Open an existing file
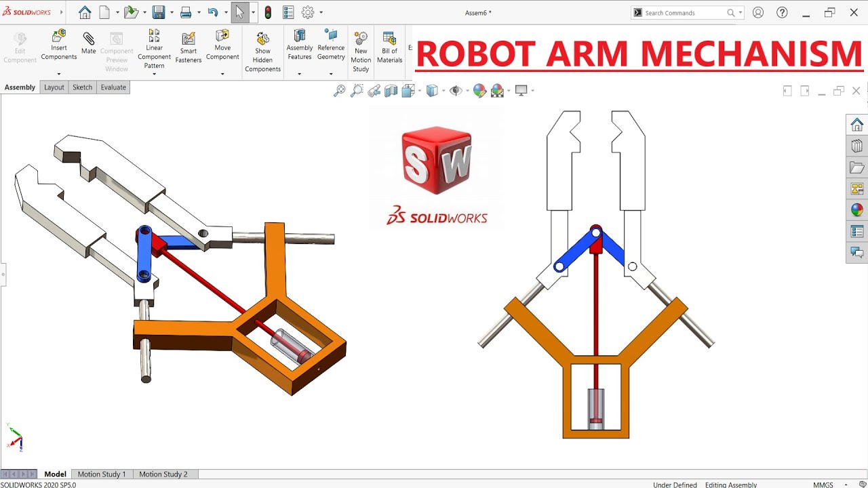Screen dimensions: 868x488 coord(130,12)
